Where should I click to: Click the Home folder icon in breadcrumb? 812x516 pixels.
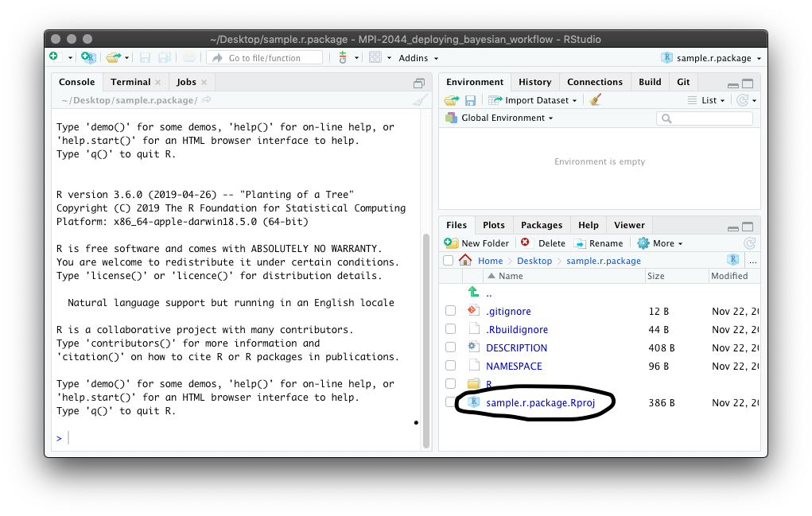click(465, 260)
